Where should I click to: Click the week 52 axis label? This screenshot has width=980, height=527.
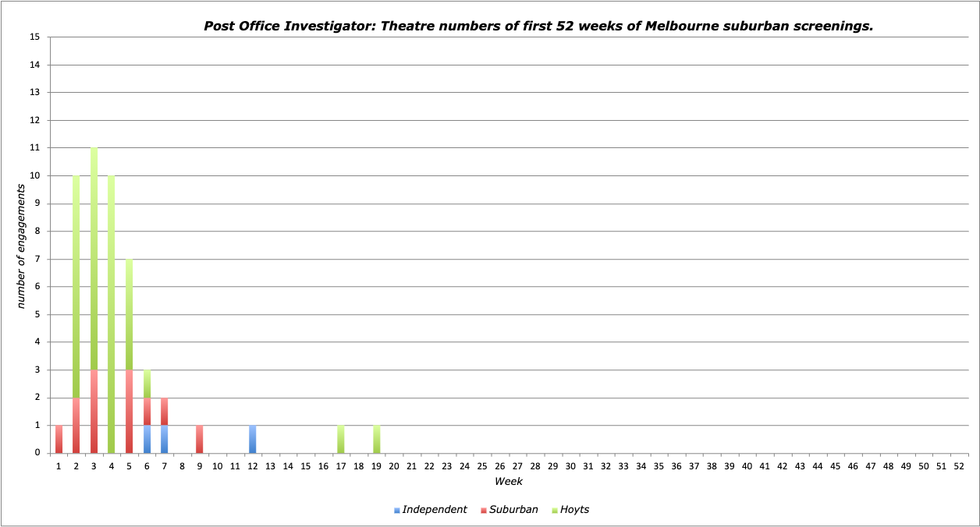pyautogui.click(x=959, y=465)
